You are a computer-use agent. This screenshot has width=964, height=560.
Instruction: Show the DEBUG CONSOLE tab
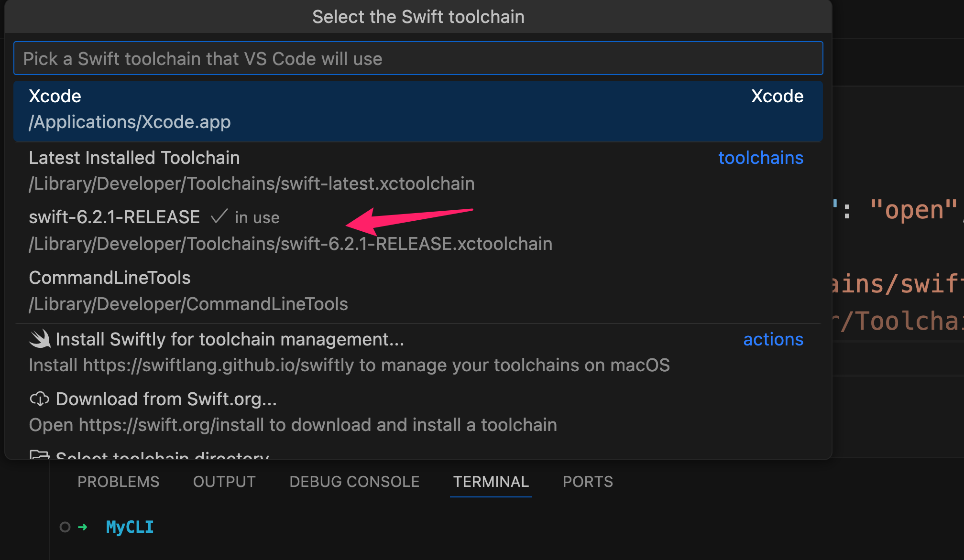[x=354, y=482]
